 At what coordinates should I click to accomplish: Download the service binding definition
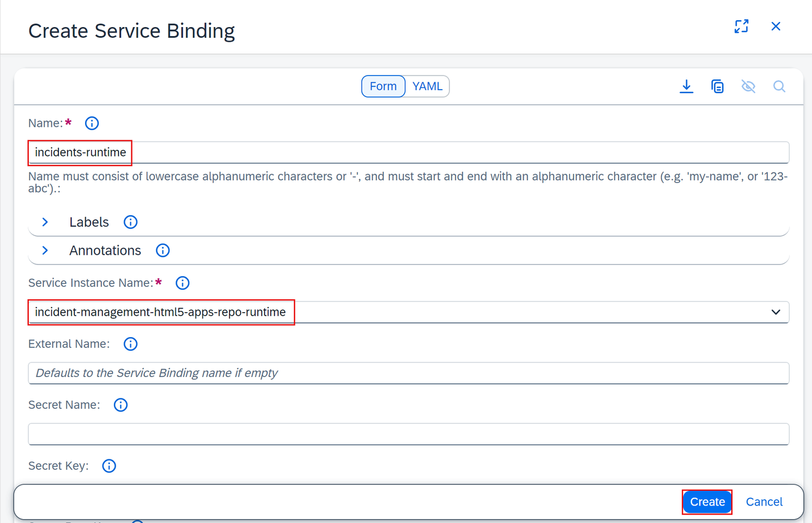coord(686,86)
